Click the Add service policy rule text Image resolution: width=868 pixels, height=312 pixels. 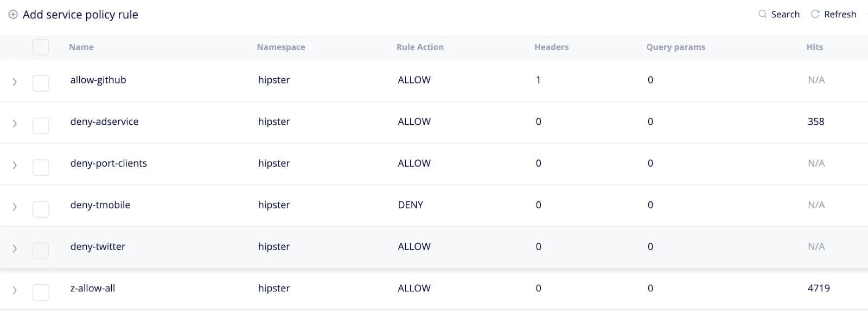pos(80,15)
